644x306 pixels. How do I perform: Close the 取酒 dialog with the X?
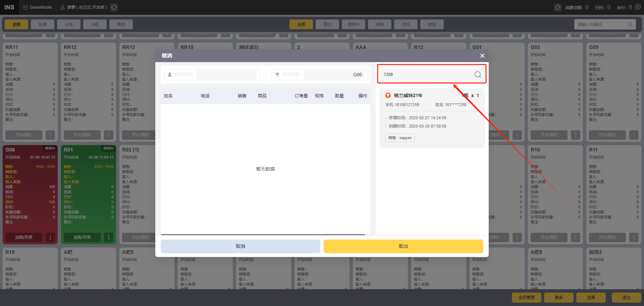point(482,56)
